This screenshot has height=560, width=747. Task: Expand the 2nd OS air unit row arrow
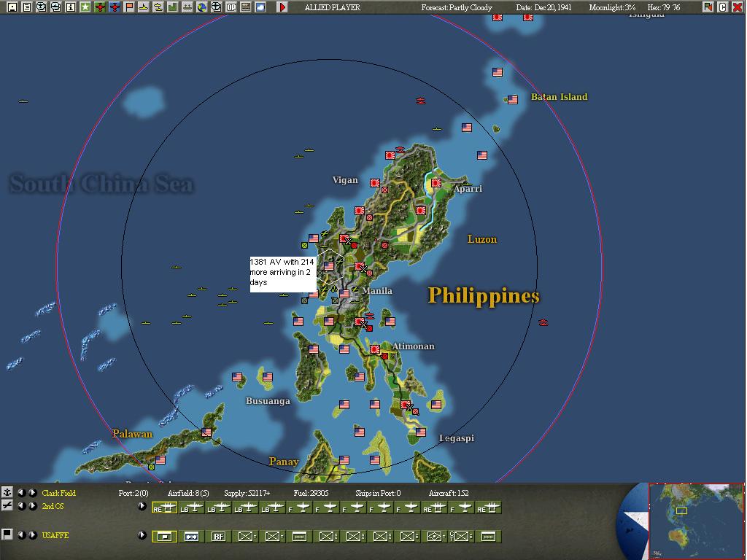[x=142, y=506]
